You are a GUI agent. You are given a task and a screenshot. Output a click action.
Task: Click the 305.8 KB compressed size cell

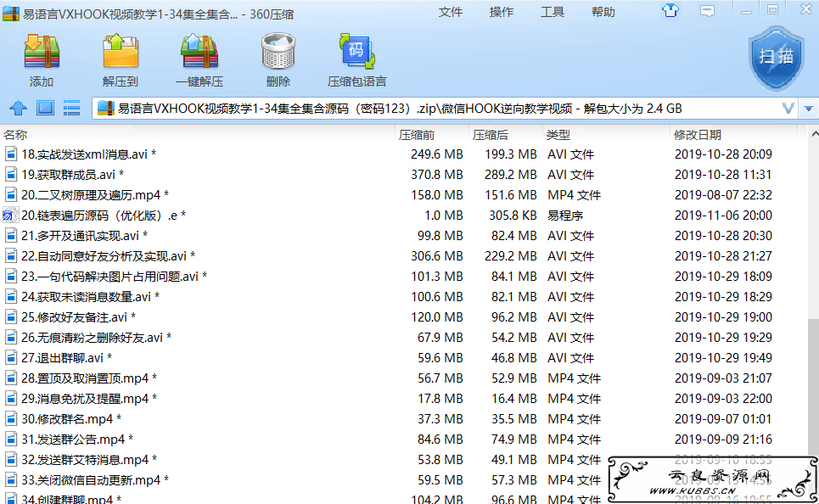click(513, 216)
